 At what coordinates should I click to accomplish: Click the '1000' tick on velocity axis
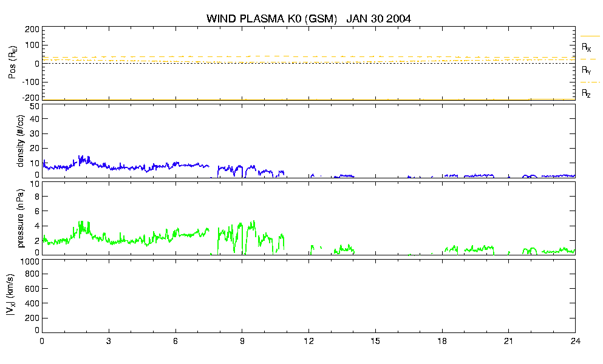(x=30, y=261)
